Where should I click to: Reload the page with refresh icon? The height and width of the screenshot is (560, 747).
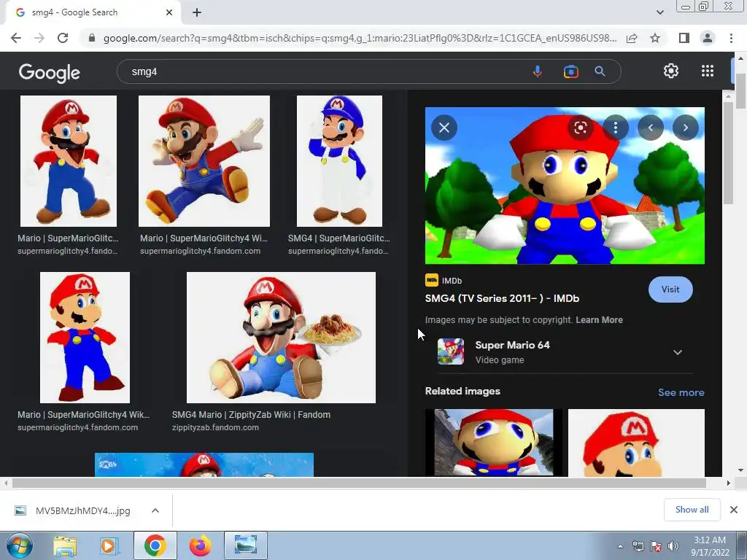click(x=63, y=38)
